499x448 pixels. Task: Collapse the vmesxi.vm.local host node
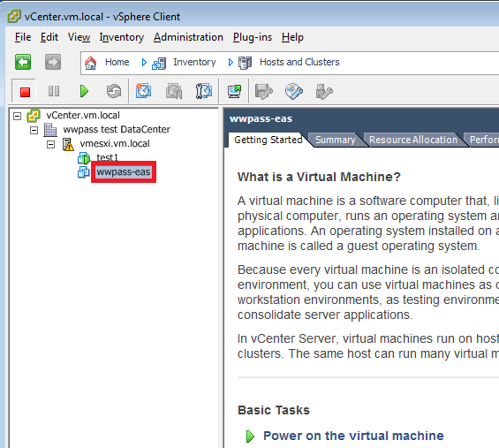click(50, 145)
